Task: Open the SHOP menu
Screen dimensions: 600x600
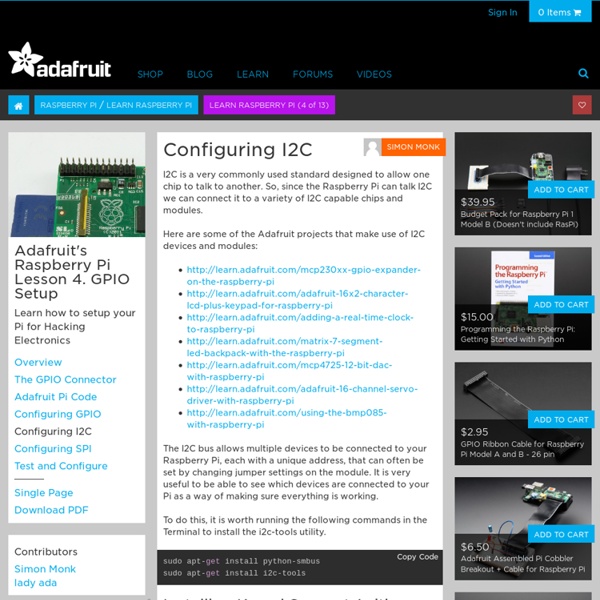Action: pos(150,74)
